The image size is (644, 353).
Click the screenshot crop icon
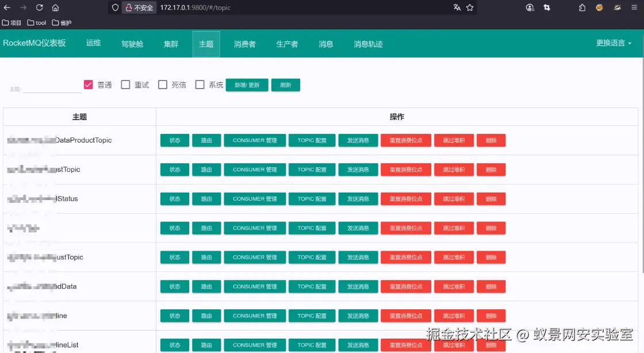[x=547, y=7]
